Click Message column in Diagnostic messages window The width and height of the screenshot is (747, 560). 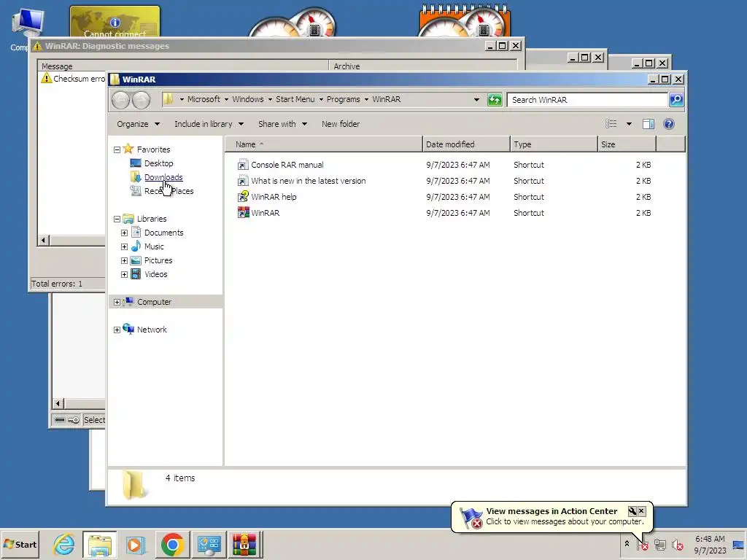point(183,66)
